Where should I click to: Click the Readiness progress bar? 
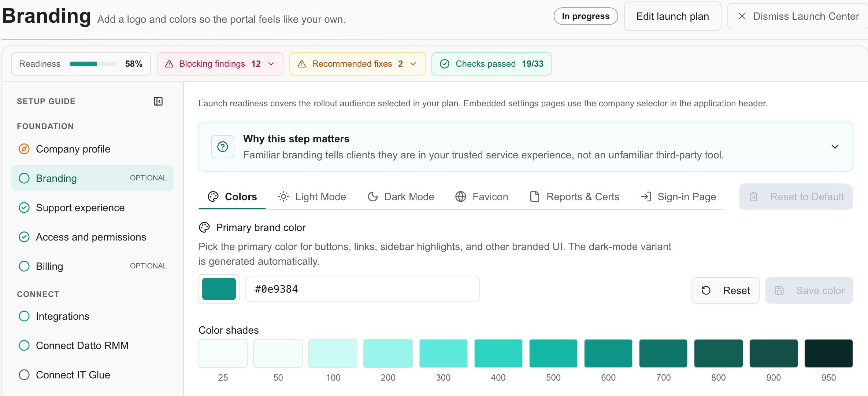(x=93, y=64)
